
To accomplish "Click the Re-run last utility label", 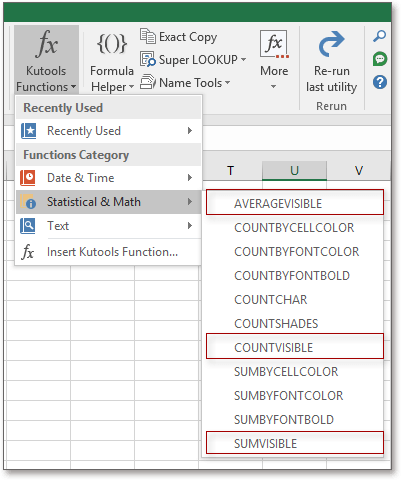I will click(x=331, y=79).
